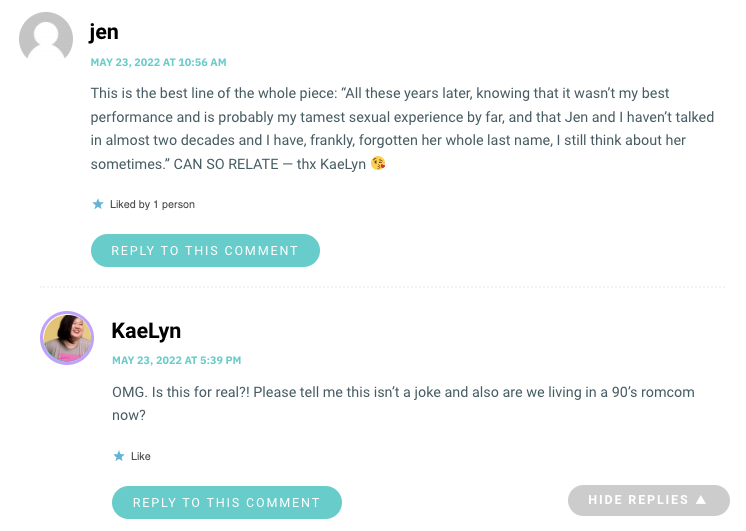Click the commenter name 'jen'
The width and height of the screenshot is (746, 531).
(x=104, y=32)
